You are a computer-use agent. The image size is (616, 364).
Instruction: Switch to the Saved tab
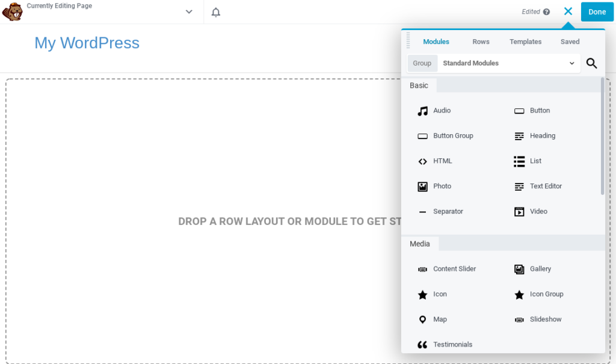[570, 42]
